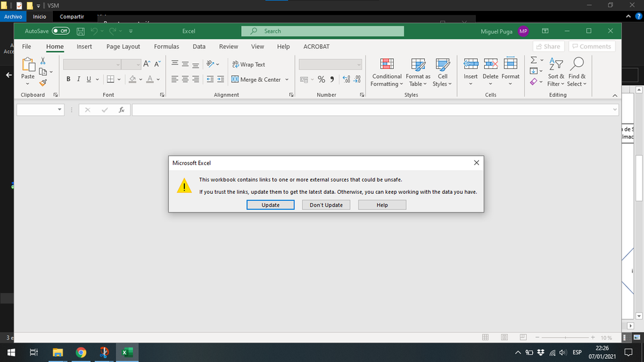Switch to the Insert tab
Image resolution: width=644 pixels, height=362 pixels.
(x=84, y=46)
